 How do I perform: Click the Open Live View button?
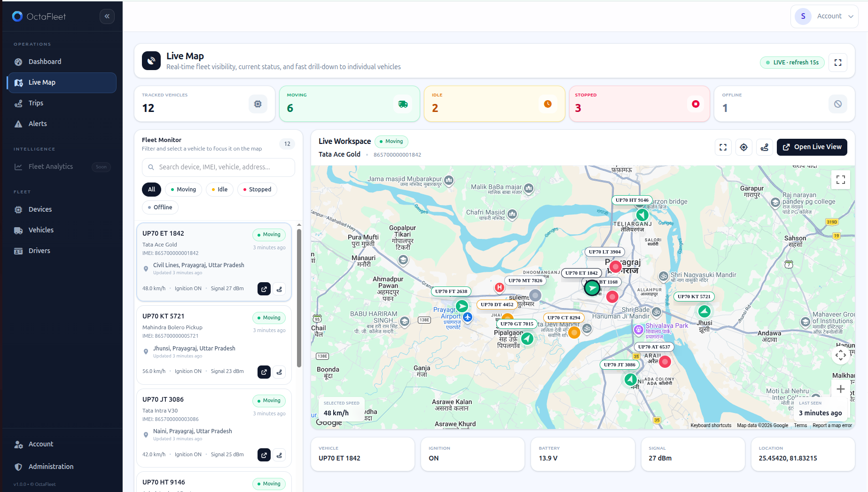[812, 147]
